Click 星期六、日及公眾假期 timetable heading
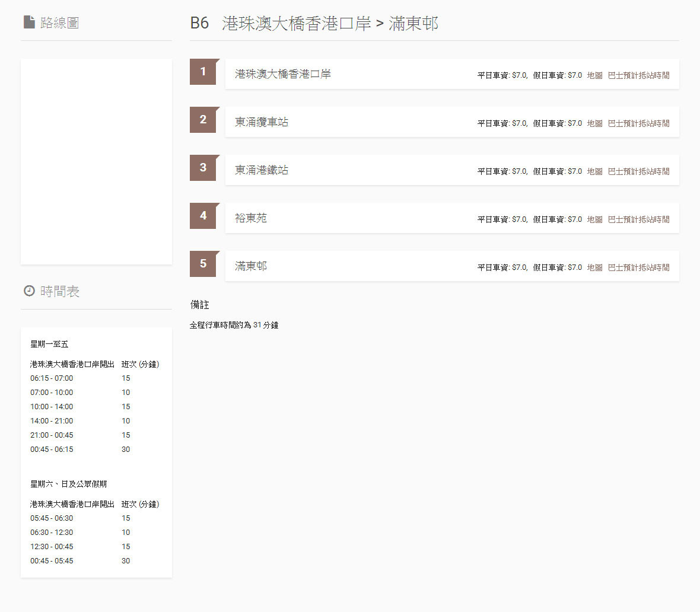700x612 pixels. 68,484
